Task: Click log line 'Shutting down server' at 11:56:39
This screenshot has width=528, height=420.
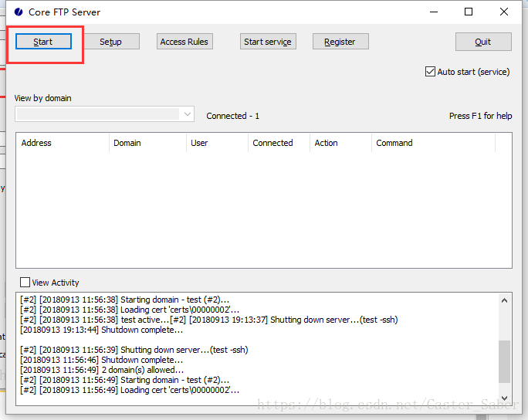Action: [134, 350]
